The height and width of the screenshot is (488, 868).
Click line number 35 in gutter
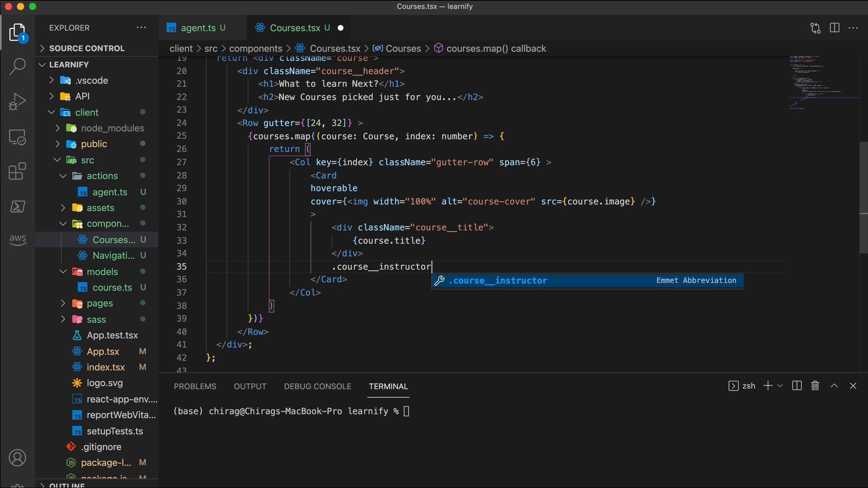point(181,267)
